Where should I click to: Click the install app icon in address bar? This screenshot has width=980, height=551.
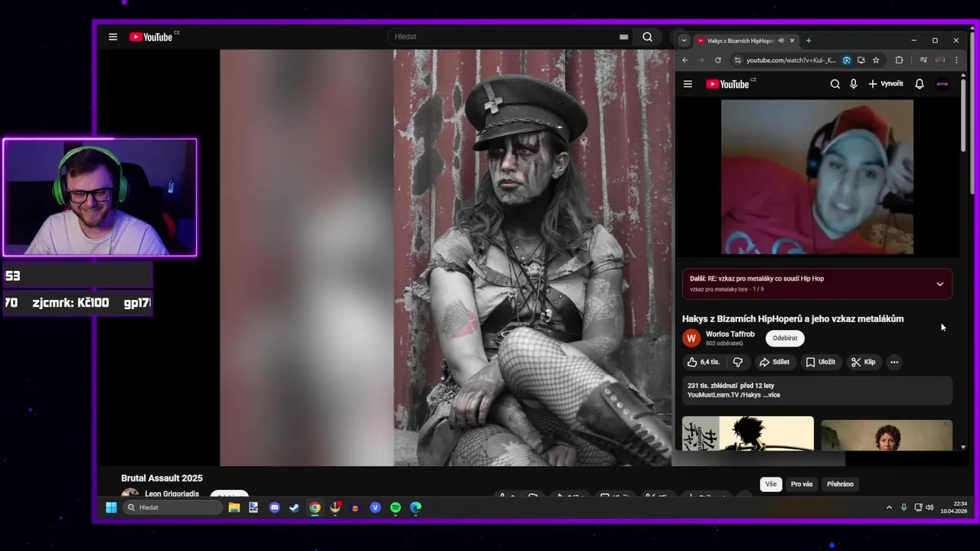pyautogui.click(x=861, y=60)
